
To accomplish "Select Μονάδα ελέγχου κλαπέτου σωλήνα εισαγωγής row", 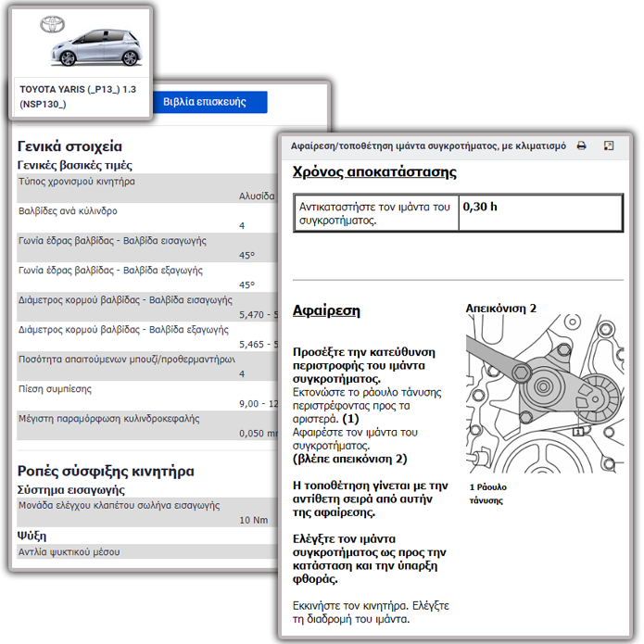I will 147,512.
